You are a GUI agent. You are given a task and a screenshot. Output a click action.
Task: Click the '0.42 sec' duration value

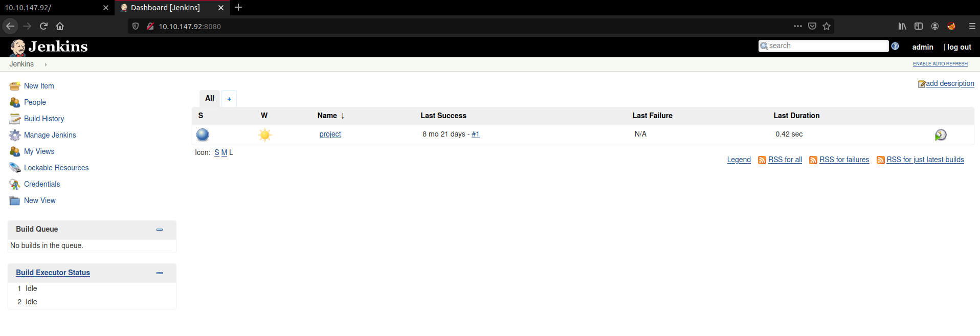click(x=789, y=134)
